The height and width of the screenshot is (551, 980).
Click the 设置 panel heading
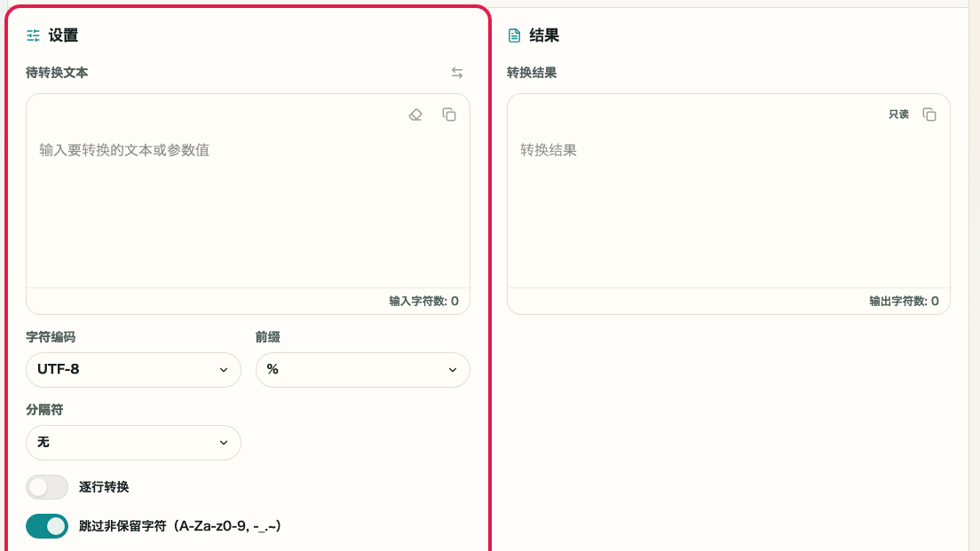click(x=63, y=35)
